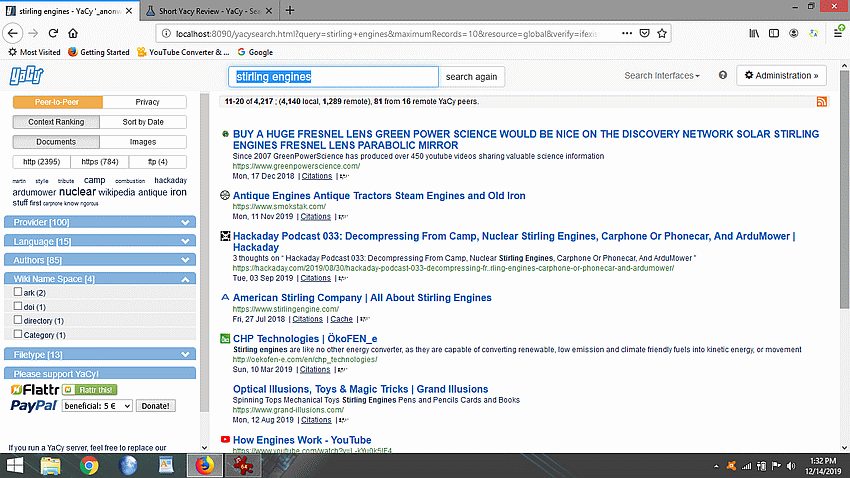The height and width of the screenshot is (478, 850).
Task: Open File Explorer from taskbar
Action: (50, 466)
